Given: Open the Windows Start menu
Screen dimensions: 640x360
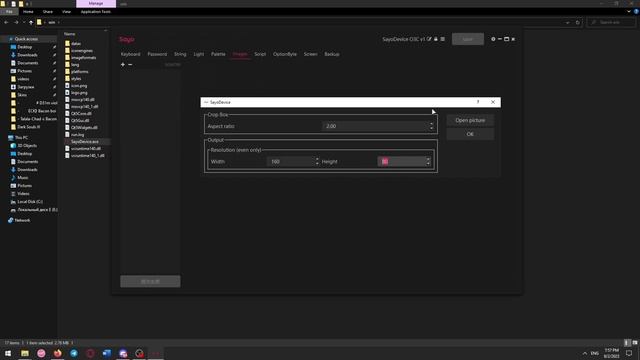Looking at the screenshot, I should pyautogui.click(x=8, y=353).
